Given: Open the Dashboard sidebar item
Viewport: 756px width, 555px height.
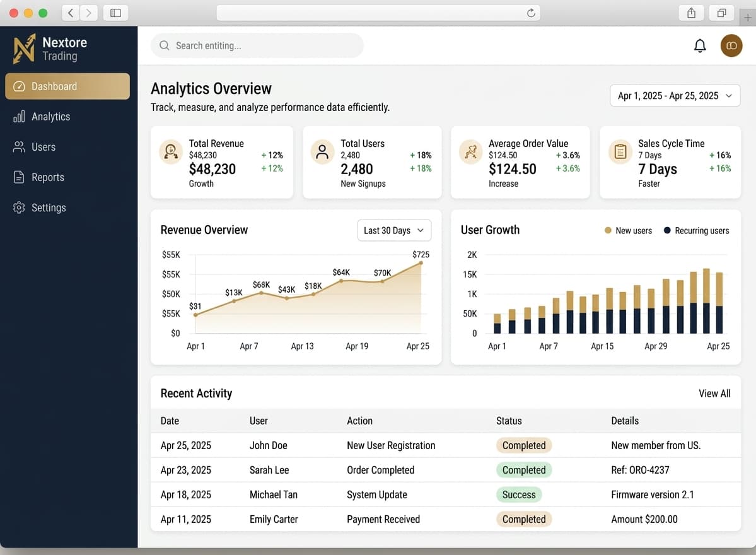Looking at the screenshot, I should click(x=67, y=86).
